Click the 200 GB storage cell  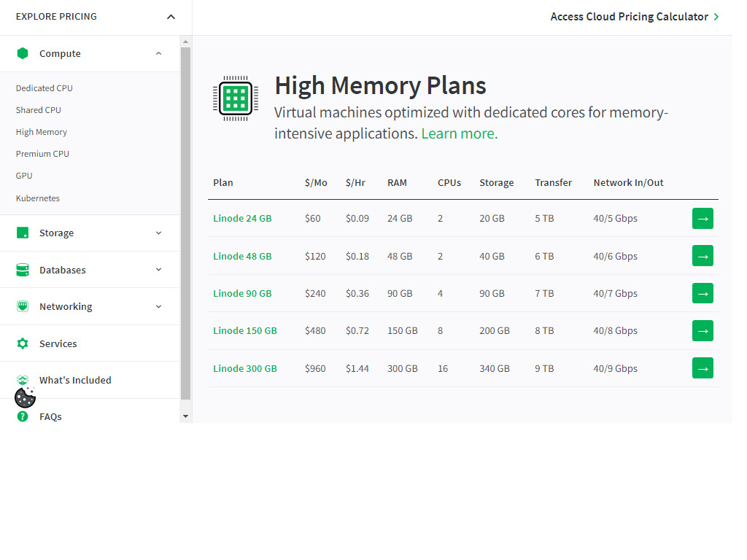(495, 330)
